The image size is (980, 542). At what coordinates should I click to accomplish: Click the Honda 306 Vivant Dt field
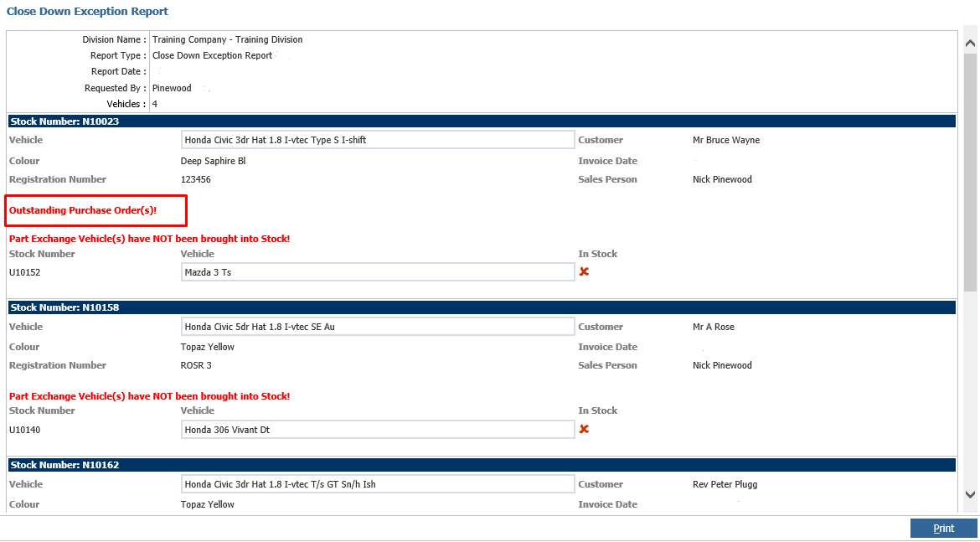click(x=378, y=430)
